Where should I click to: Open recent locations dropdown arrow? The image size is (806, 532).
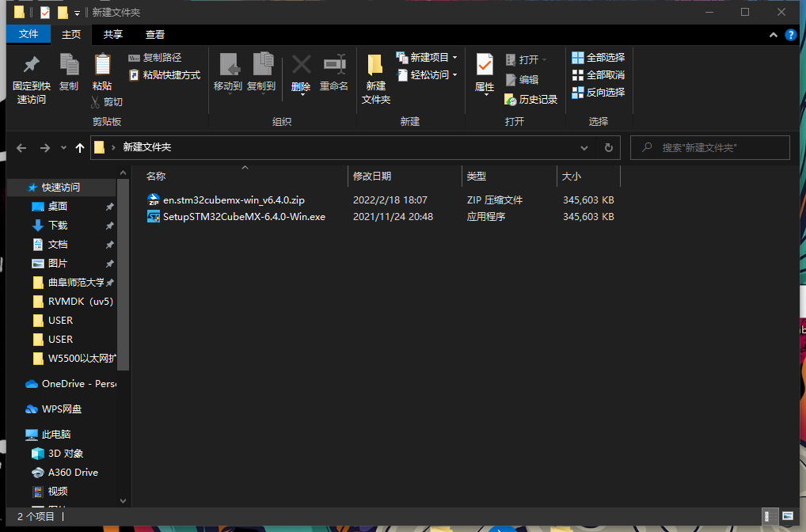(64, 148)
